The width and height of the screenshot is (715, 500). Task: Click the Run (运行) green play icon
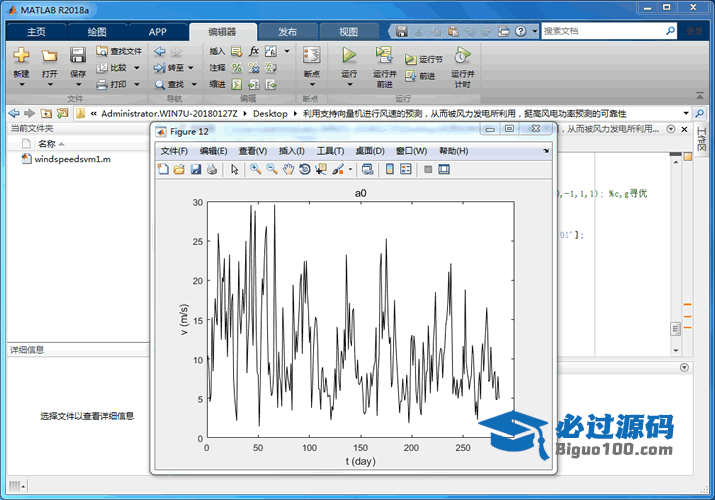(x=349, y=55)
